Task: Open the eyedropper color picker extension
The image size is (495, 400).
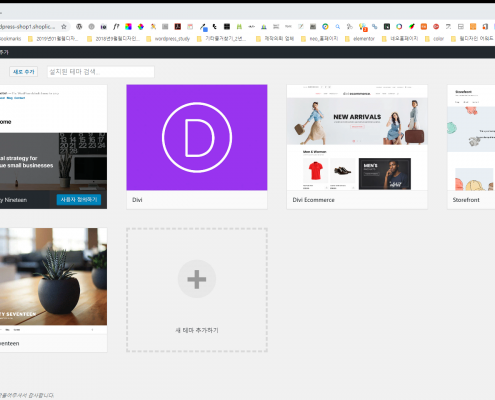Action: click(x=203, y=27)
